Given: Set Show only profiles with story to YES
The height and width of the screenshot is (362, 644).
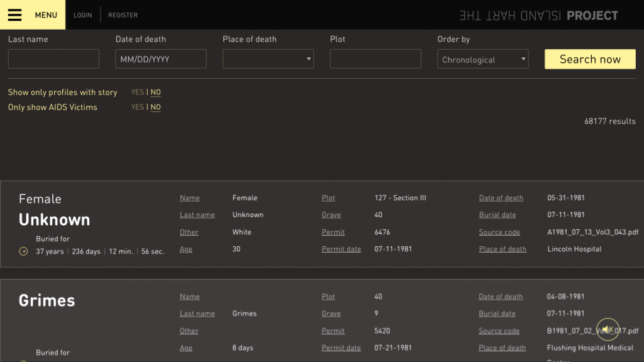Looking at the screenshot, I should (x=137, y=93).
